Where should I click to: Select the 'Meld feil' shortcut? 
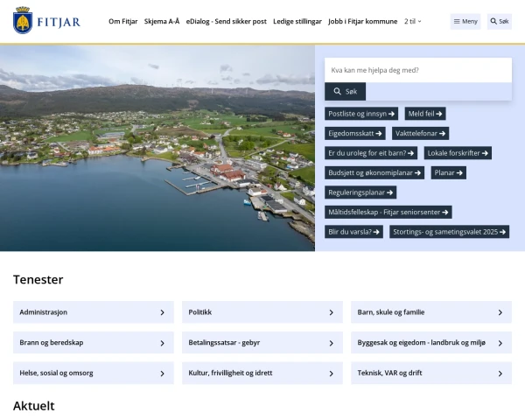tap(425, 114)
